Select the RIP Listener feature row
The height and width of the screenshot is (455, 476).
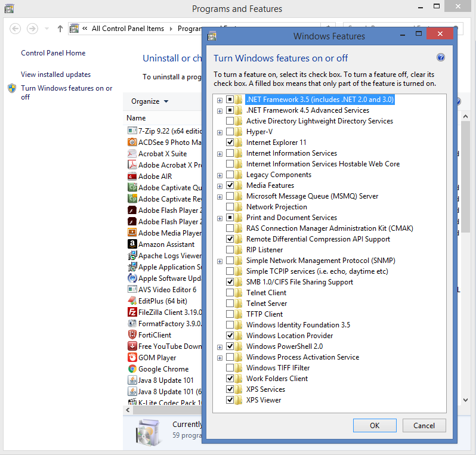pyautogui.click(x=264, y=249)
